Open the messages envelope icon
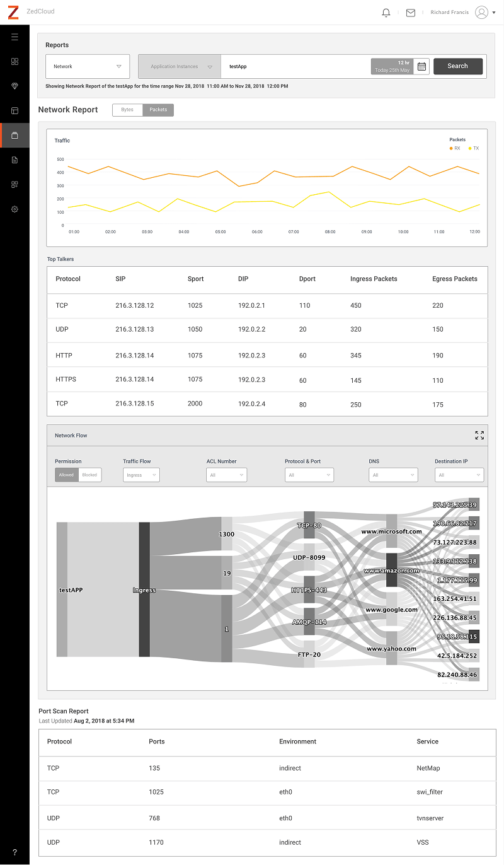 410,12
